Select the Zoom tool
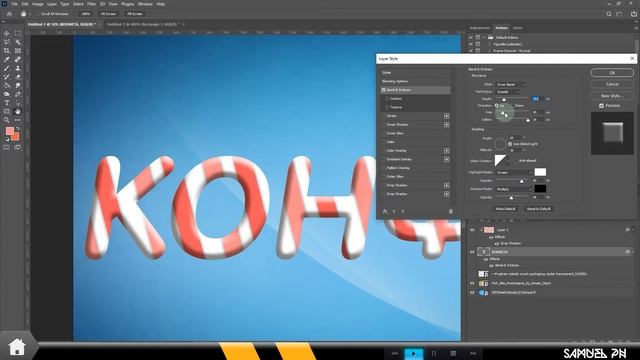The height and width of the screenshot is (360, 640). (7, 120)
